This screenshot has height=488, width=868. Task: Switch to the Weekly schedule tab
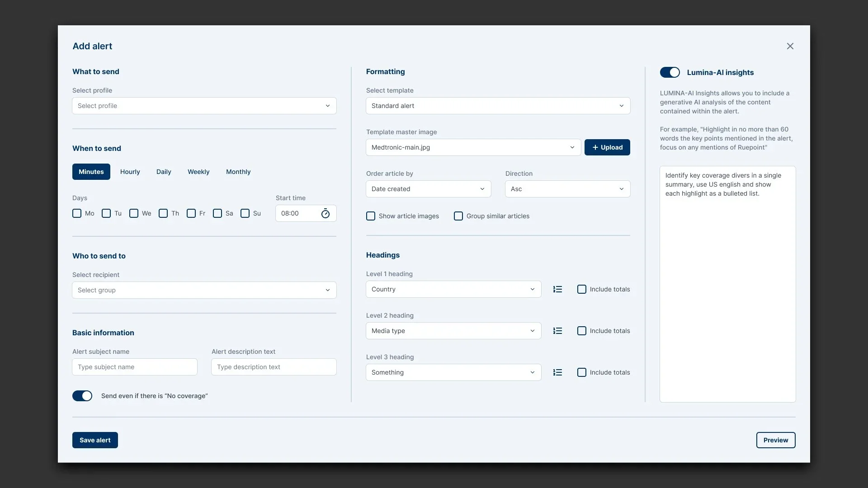(x=198, y=172)
